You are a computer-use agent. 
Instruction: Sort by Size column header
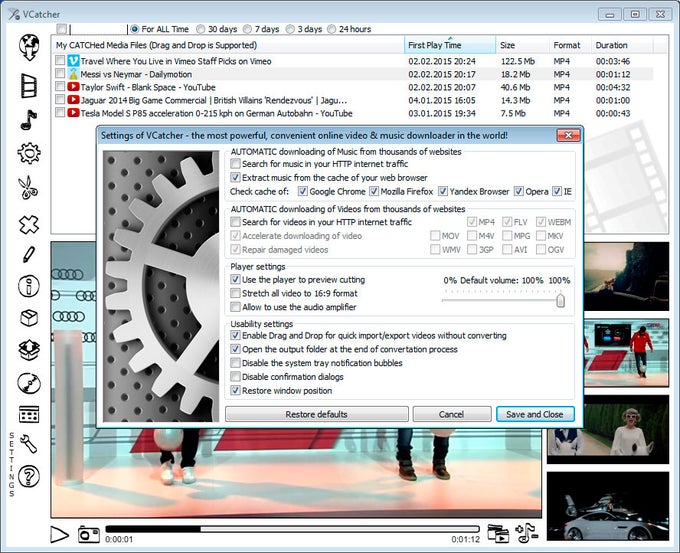(522, 45)
